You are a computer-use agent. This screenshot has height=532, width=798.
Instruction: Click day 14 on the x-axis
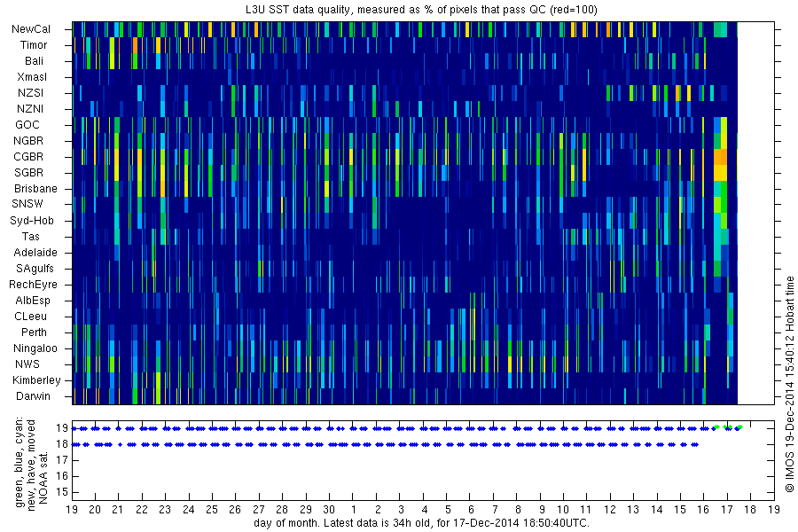click(x=656, y=510)
